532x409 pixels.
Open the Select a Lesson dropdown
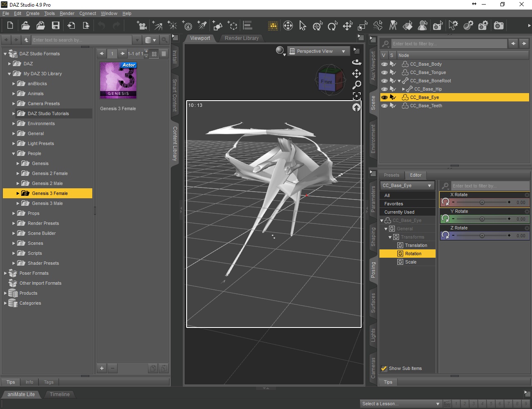click(401, 404)
